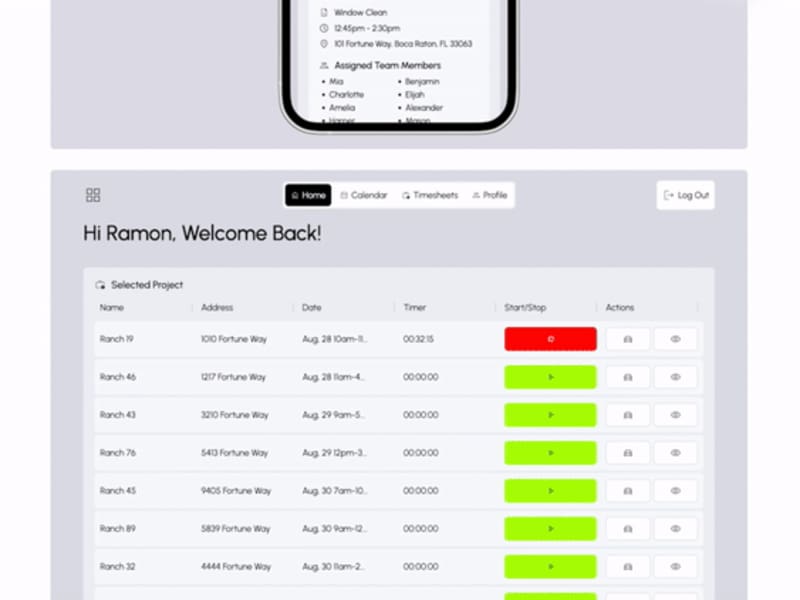
Task: Click the Name column header
Action: [x=112, y=308]
